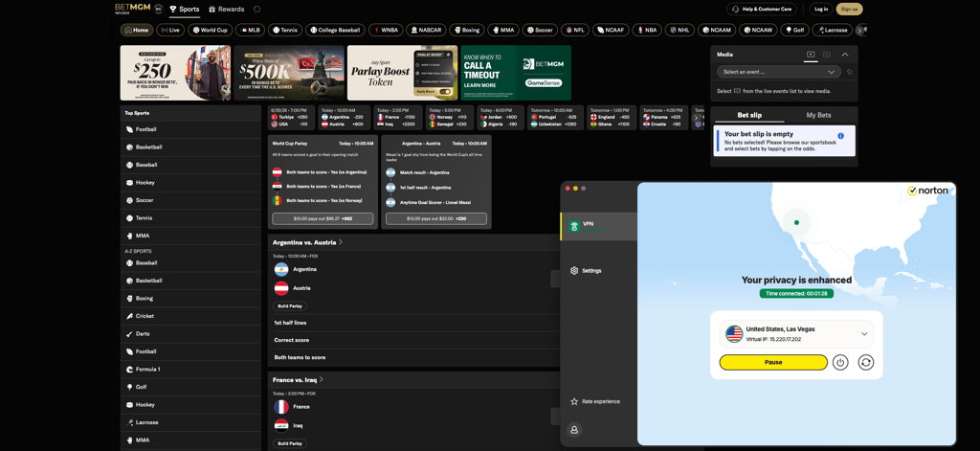This screenshot has width=980, height=451.
Task: Add World Cup Parlay $10.00 pays $96.27 bet
Action: coord(323,219)
